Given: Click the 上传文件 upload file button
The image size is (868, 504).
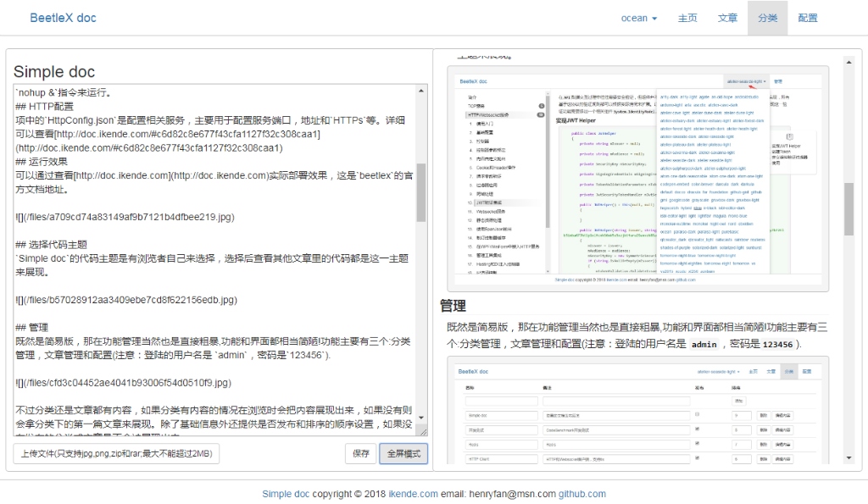Looking at the screenshot, I should click(x=116, y=454).
